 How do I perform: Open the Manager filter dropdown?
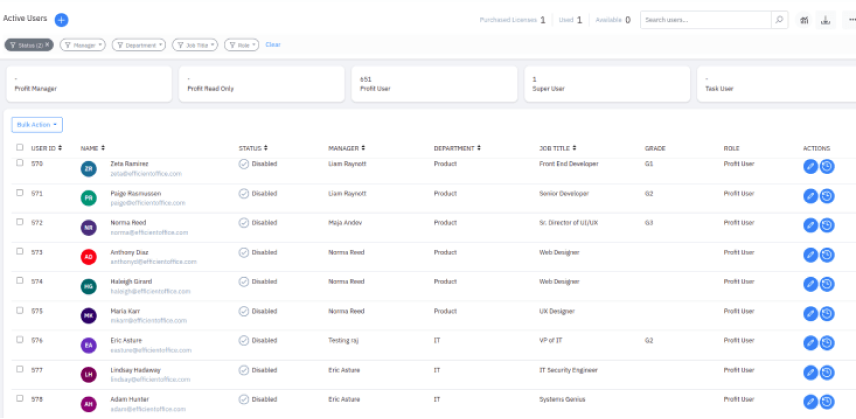point(82,45)
